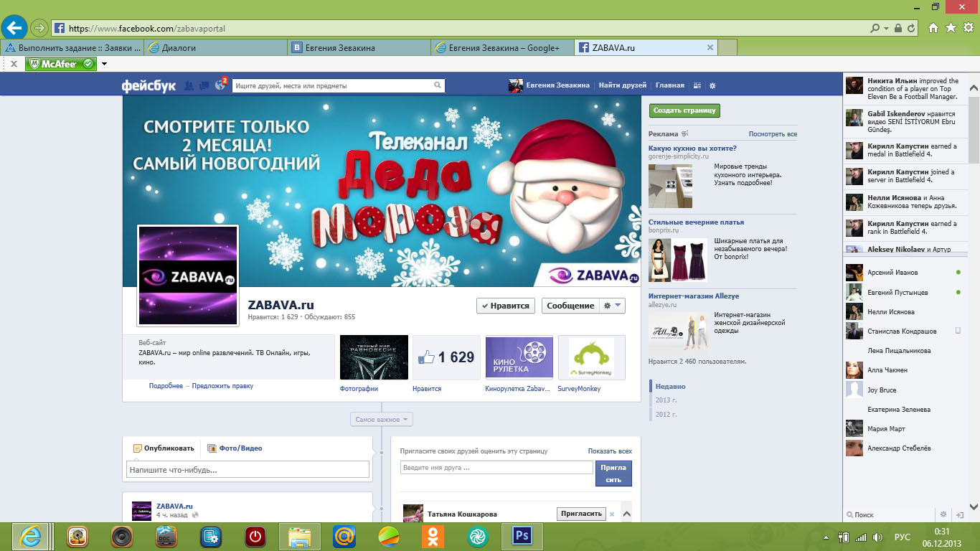The image size is (980, 551).
Task: Open Кинорулетка app thumbnail
Action: tap(519, 357)
